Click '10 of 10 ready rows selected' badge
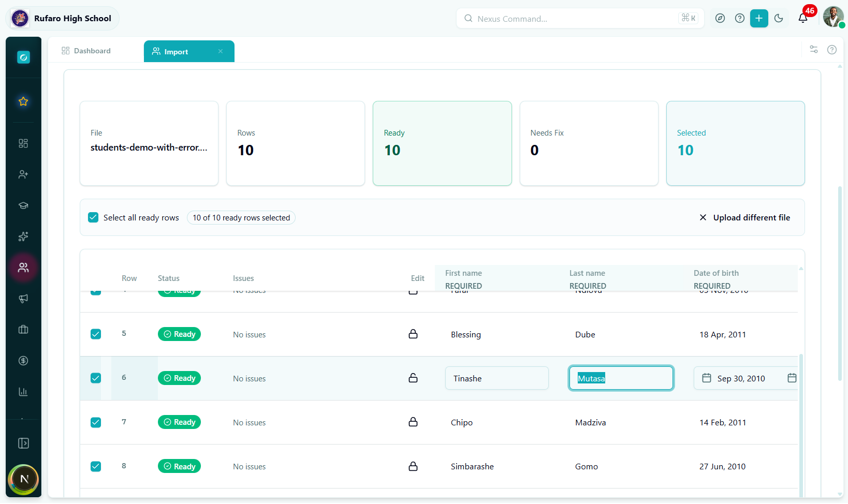Screen dimensions: 848x504 [241, 217]
